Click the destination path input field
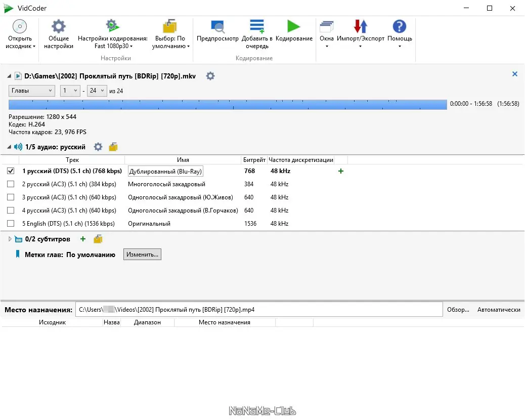The width and height of the screenshot is (525, 420). [259, 310]
